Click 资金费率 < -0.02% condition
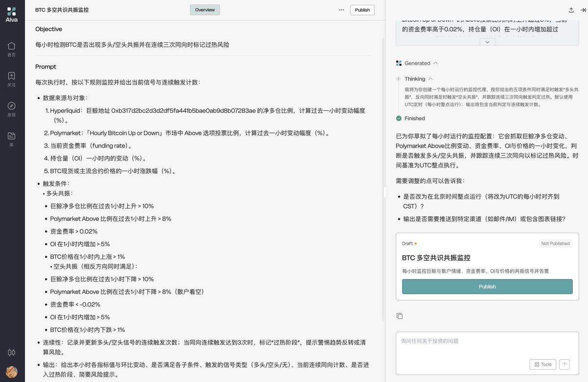588x382 pixels. [75, 304]
